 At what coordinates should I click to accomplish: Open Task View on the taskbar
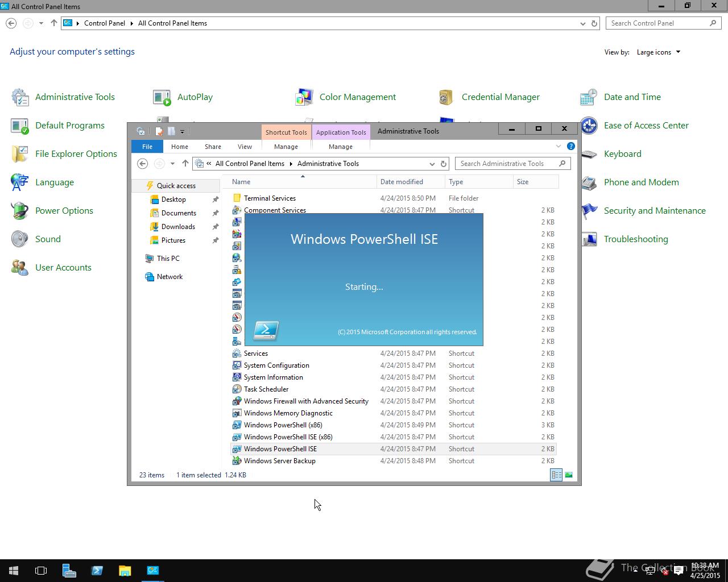tap(41, 571)
